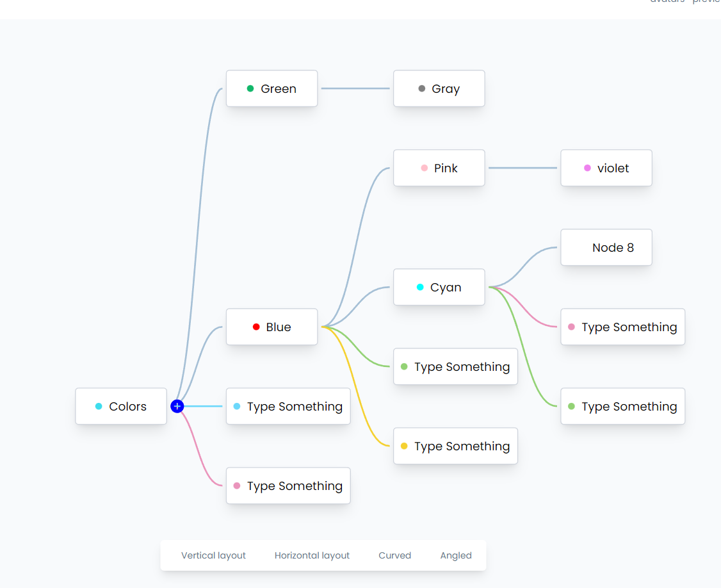
Task: Select the Gray node
Action: click(x=439, y=88)
